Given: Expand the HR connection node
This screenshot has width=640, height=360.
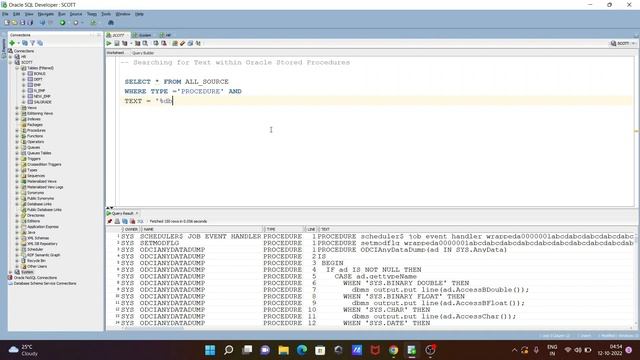Looking at the screenshot, I should 11,57.
